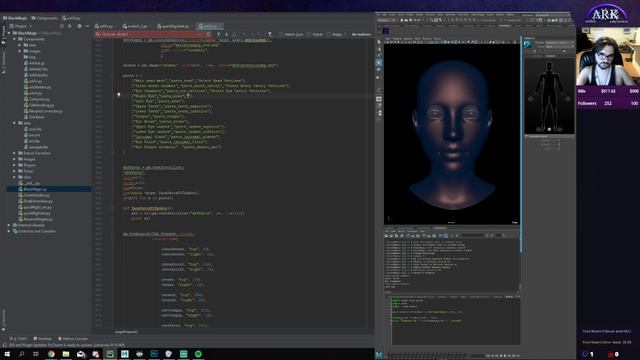Screen dimensions: 640x360
Task: Hide Project panel with minus icon
Action: click(87, 26)
